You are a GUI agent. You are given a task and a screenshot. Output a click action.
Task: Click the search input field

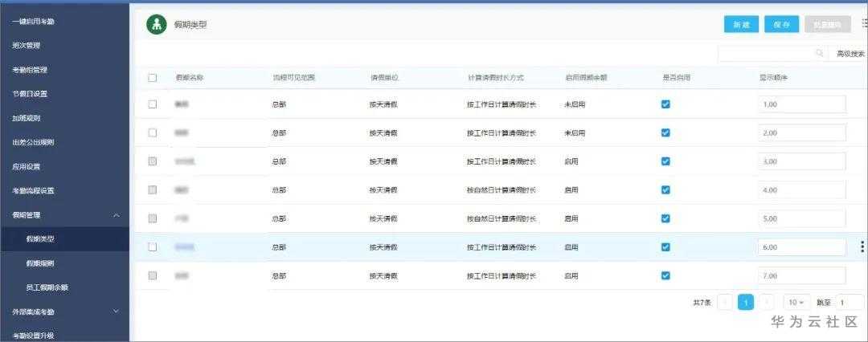(x=772, y=54)
